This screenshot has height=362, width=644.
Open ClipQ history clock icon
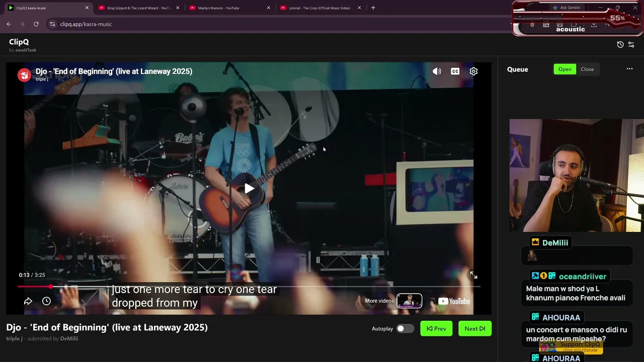coord(620,45)
